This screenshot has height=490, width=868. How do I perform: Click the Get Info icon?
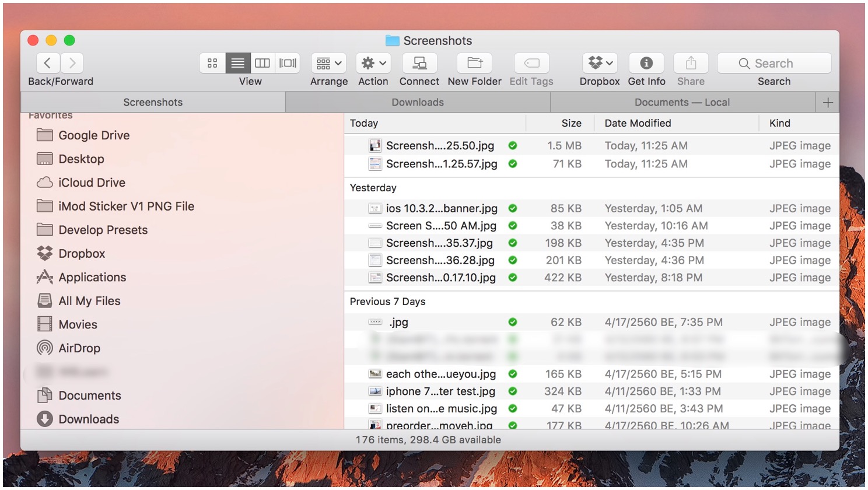click(646, 63)
